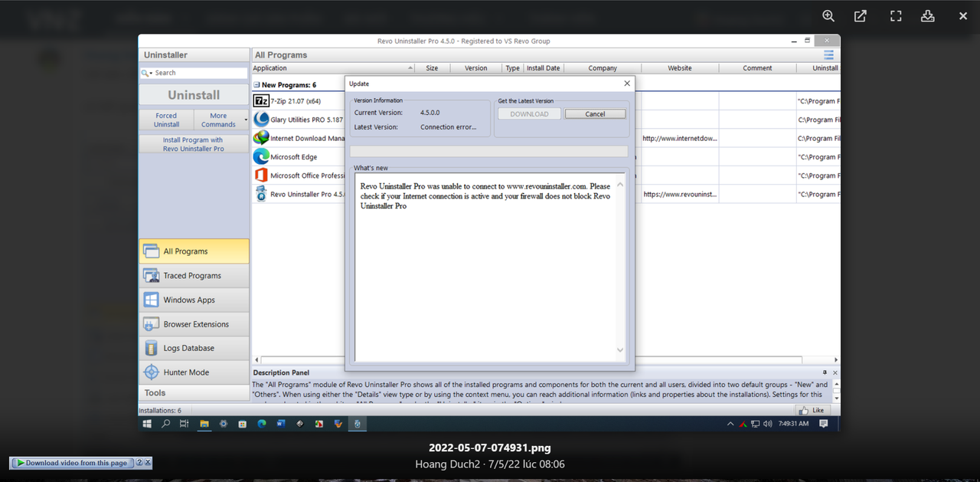980x482 pixels.
Task: Click the update progress bar
Action: (x=489, y=152)
